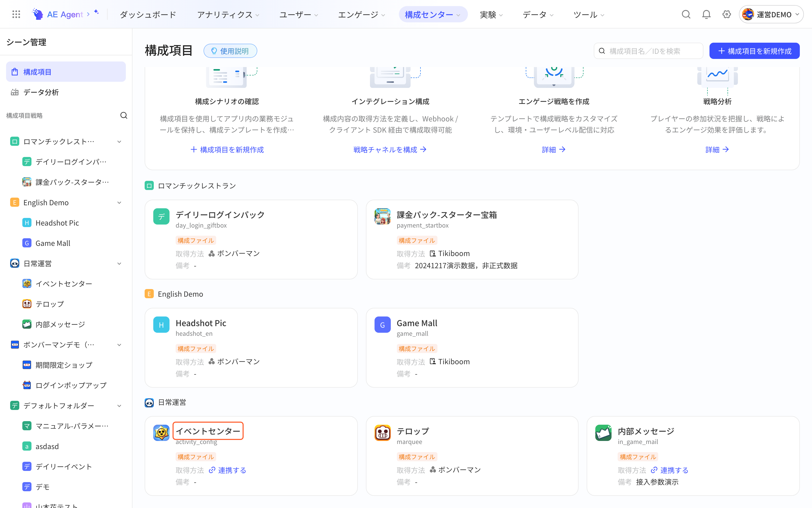Open the 使用説明 help button
Viewport: 812px width, 508px height.
[x=230, y=51]
